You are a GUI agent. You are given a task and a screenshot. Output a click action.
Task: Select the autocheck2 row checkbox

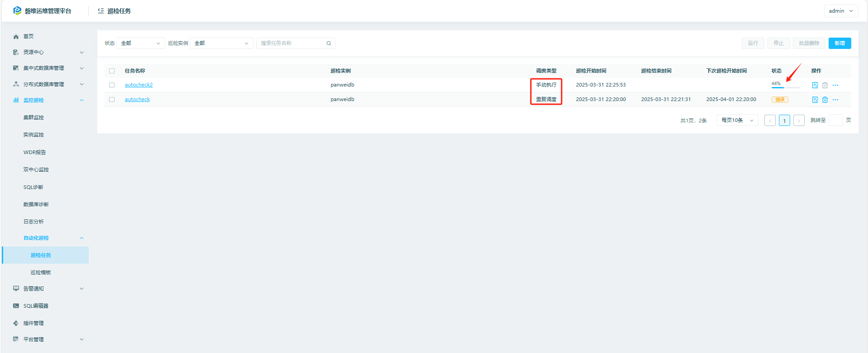112,85
